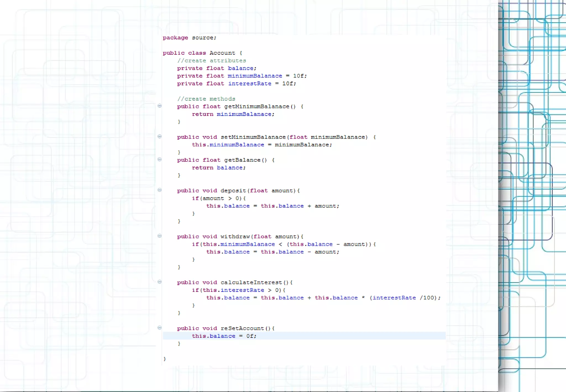Collapse the getBalance method fold marker

(159, 159)
